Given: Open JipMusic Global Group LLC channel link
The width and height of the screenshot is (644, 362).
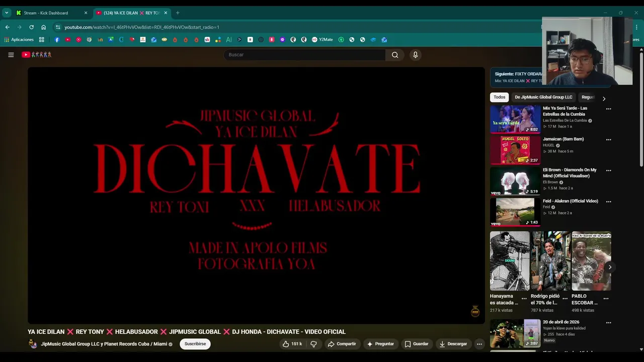Looking at the screenshot, I should [x=104, y=344].
